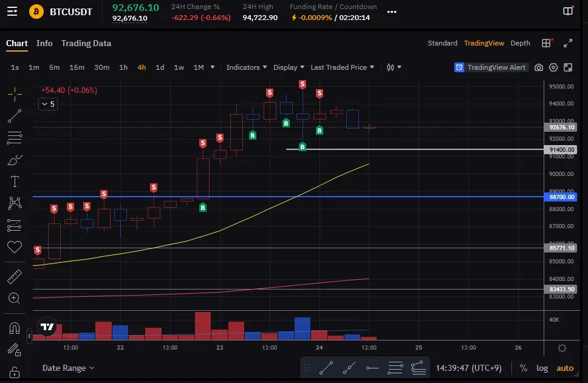Expand chart to fullscreen
The width and height of the screenshot is (588, 383).
tap(568, 43)
